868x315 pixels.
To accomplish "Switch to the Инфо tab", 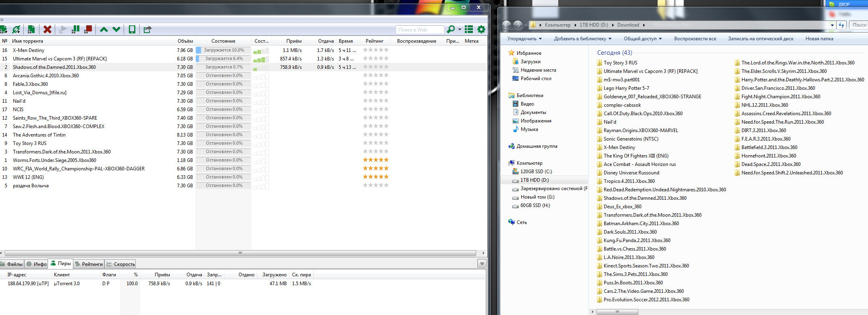I will 37,264.
